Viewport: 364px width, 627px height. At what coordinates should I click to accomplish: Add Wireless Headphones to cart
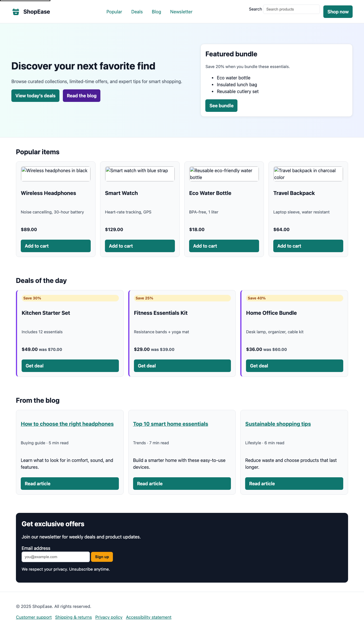click(55, 246)
